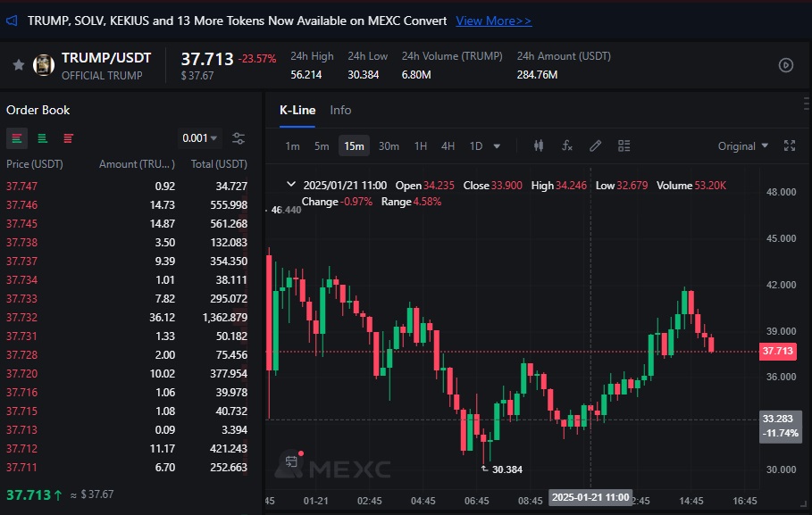Click the OFFICIAL TRUMP coin logo
This screenshot has height=515, width=812.
tap(44, 65)
